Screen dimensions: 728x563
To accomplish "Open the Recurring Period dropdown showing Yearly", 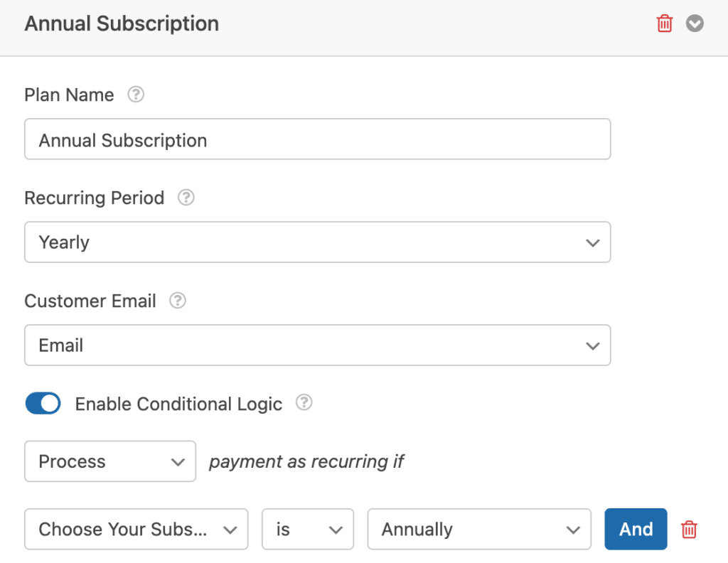I will (x=318, y=242).
